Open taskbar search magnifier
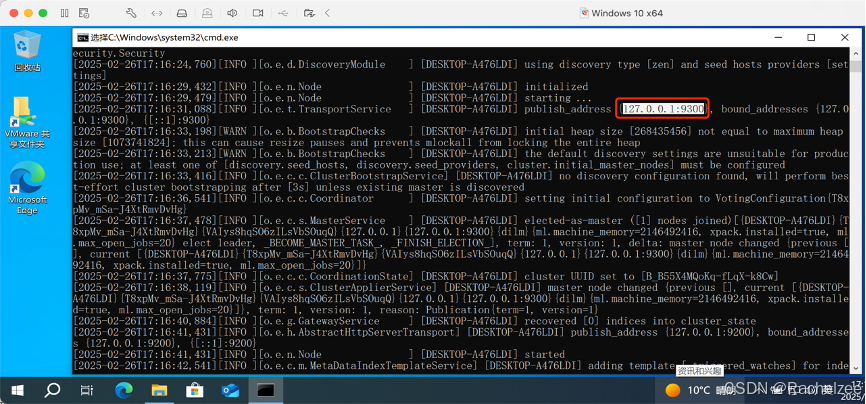 (x=52, y=391)
